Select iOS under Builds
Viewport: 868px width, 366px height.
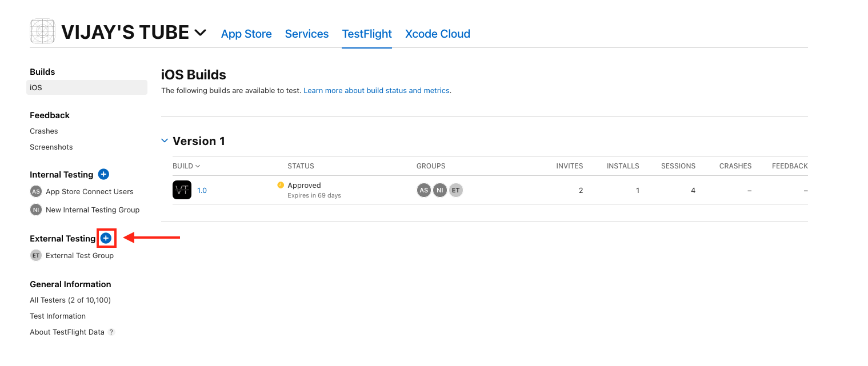87,87
